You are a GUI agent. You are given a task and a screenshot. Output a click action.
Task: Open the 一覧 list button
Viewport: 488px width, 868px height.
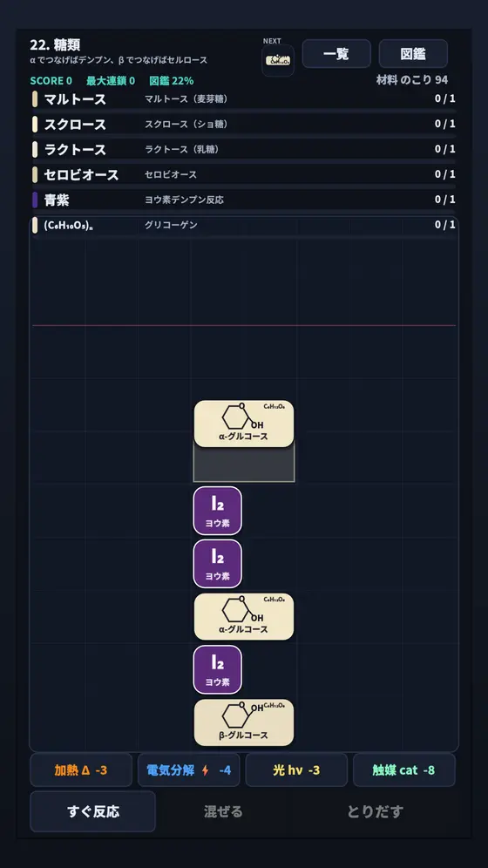(x=336, y=54)
